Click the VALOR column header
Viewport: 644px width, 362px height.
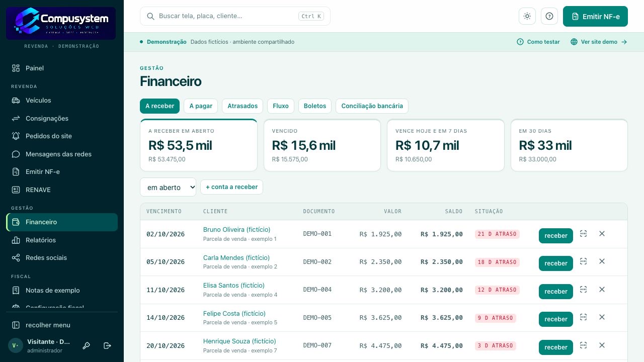[x=392, y=211]
